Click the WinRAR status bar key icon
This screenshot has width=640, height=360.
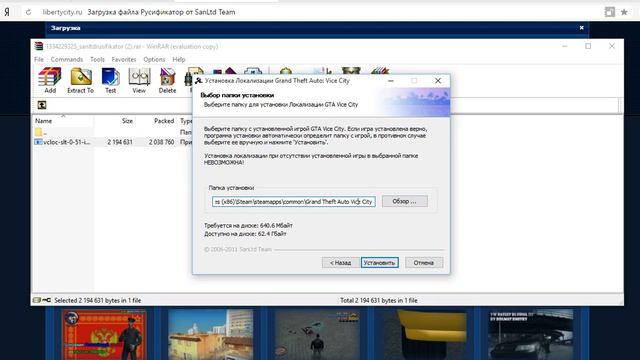(47, 300)
